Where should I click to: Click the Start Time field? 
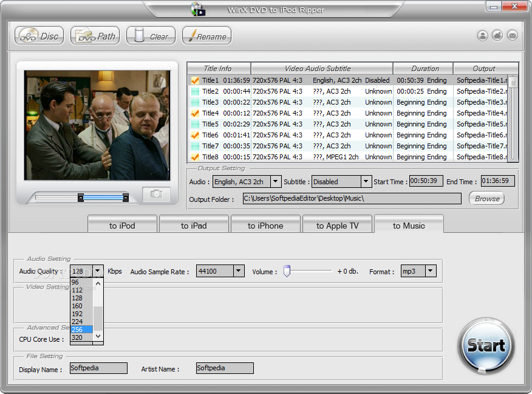(426, 181)
